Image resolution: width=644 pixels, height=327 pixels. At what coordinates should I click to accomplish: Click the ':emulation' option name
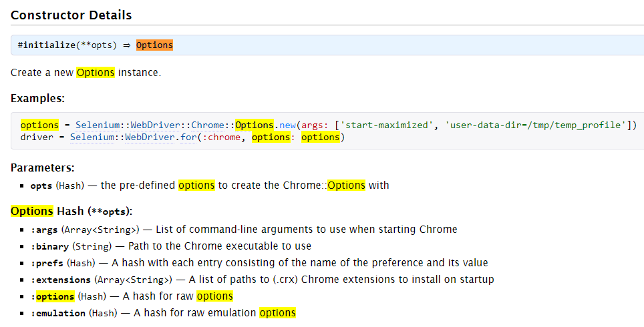click(58, 314)
